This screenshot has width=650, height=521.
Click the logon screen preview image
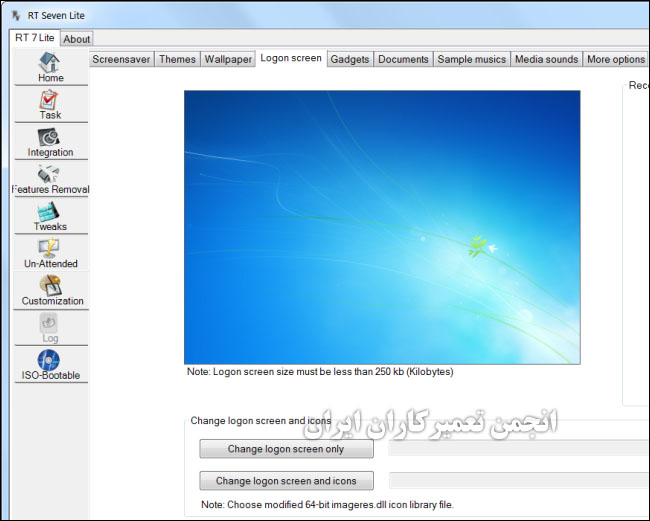[382, 227]
